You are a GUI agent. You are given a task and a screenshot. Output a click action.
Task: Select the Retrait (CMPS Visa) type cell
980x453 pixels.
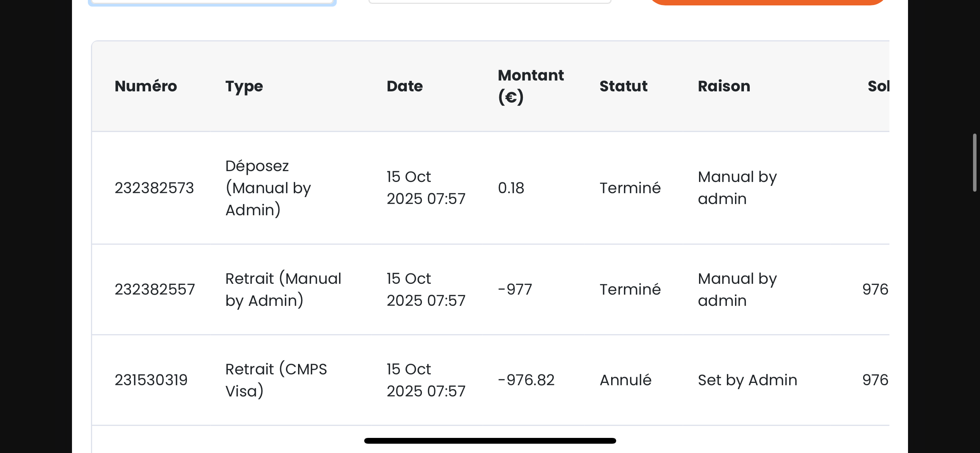pos(276,380)
